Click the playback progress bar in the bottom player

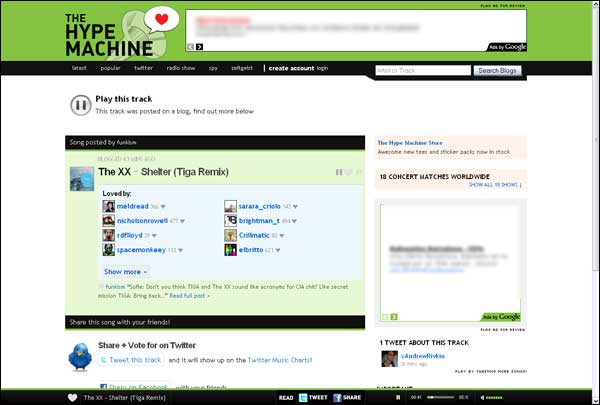446,397
